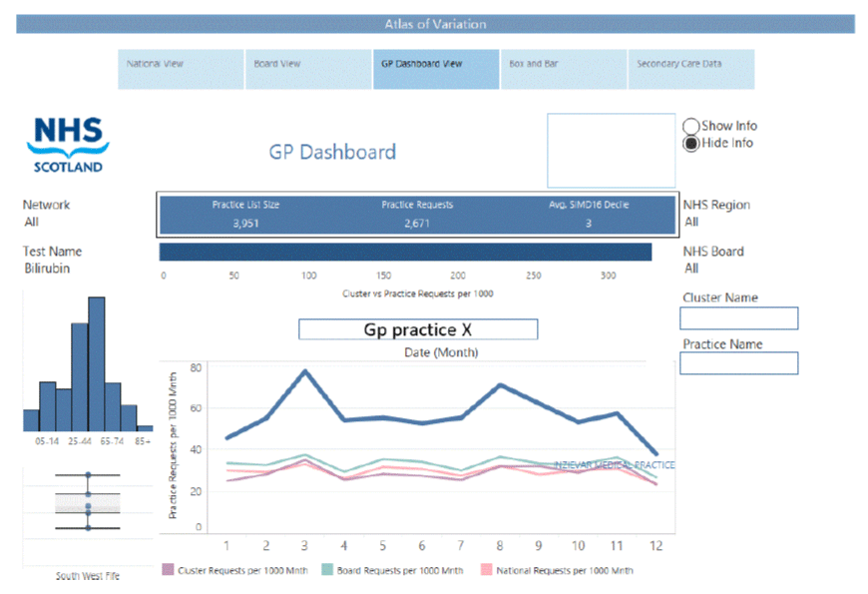Open the Network filter set to All

[32, 223]
